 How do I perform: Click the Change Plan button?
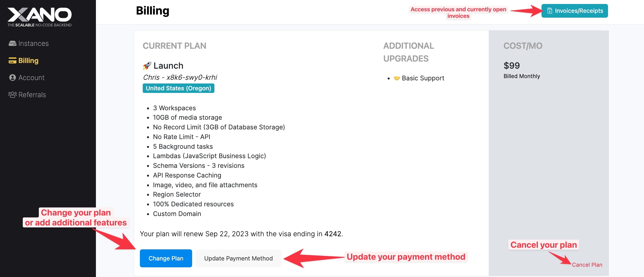point(166,258)
